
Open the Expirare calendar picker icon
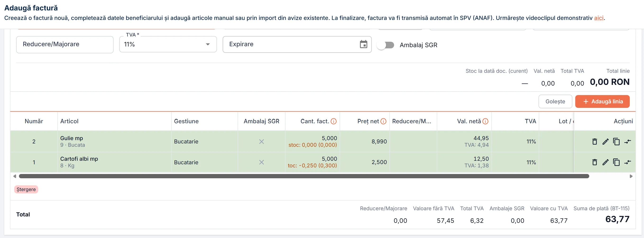pyautogui.click(x=363, y=44)
